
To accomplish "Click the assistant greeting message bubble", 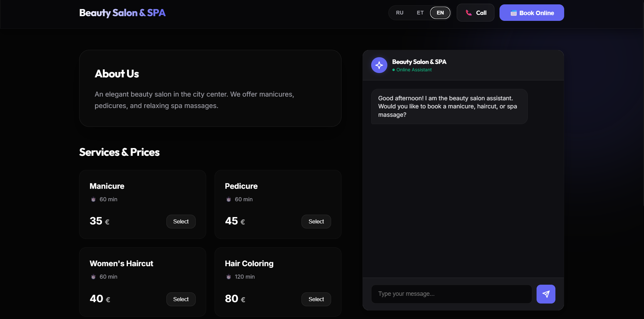I will [449, 106].
